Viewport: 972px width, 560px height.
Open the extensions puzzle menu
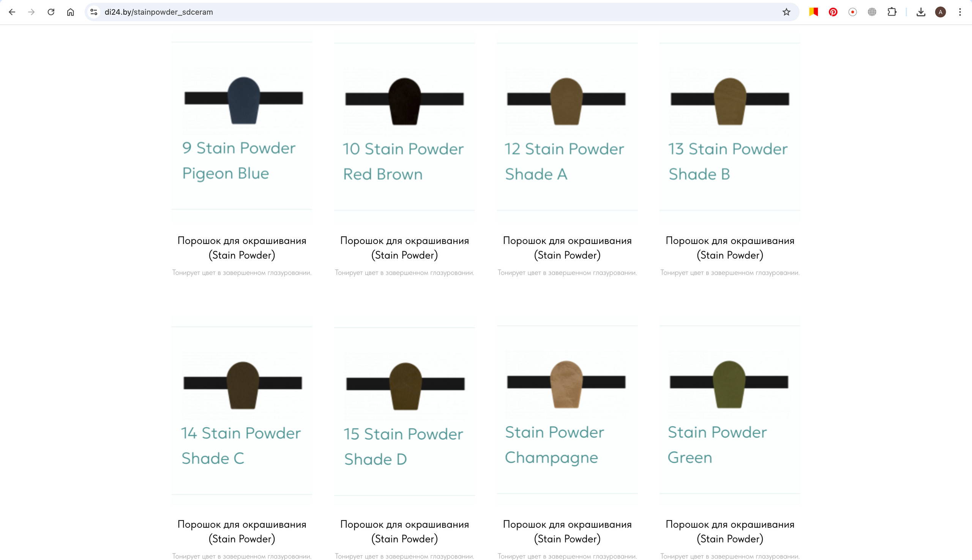point(892,12)
